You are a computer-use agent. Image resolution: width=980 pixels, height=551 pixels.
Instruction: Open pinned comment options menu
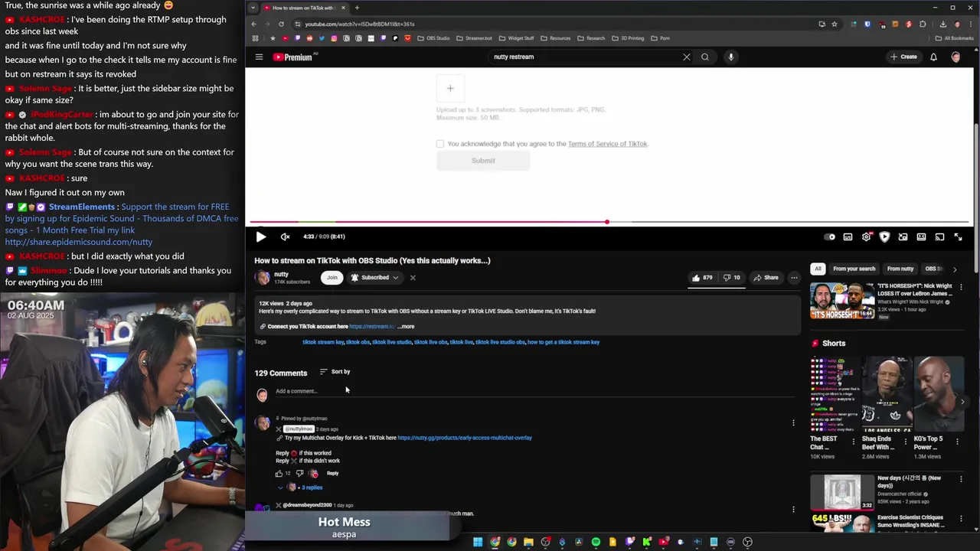[x=793, y=422]
